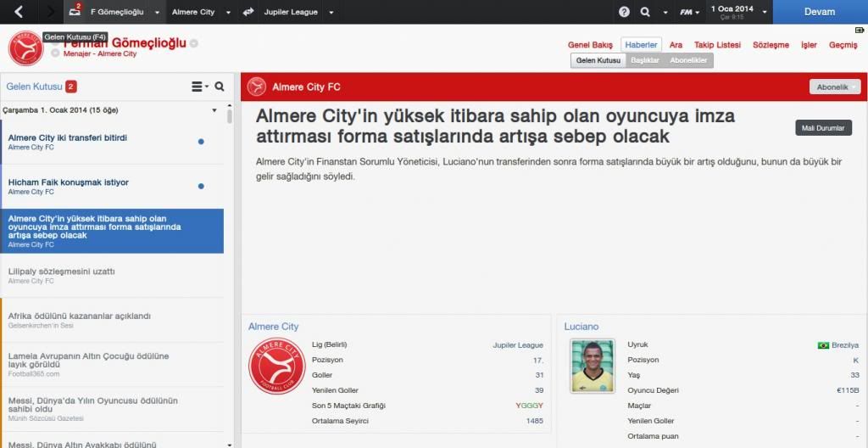
Task: Open message Lamela Avrupanın Altın Çocuğu
Action: point(112,364)
